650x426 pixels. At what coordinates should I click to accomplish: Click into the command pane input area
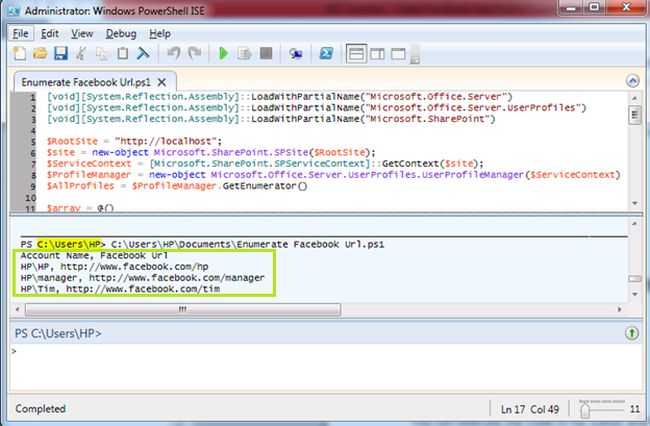[326, 367]
